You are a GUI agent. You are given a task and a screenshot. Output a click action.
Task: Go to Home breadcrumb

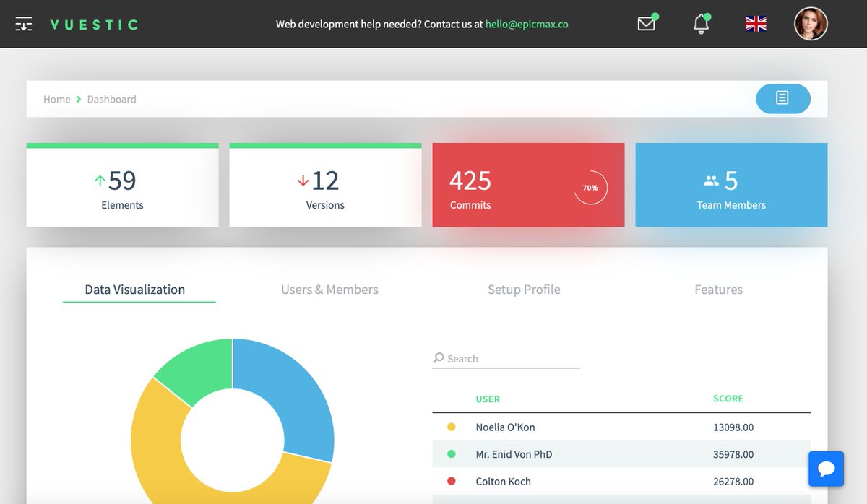point(57,99)
